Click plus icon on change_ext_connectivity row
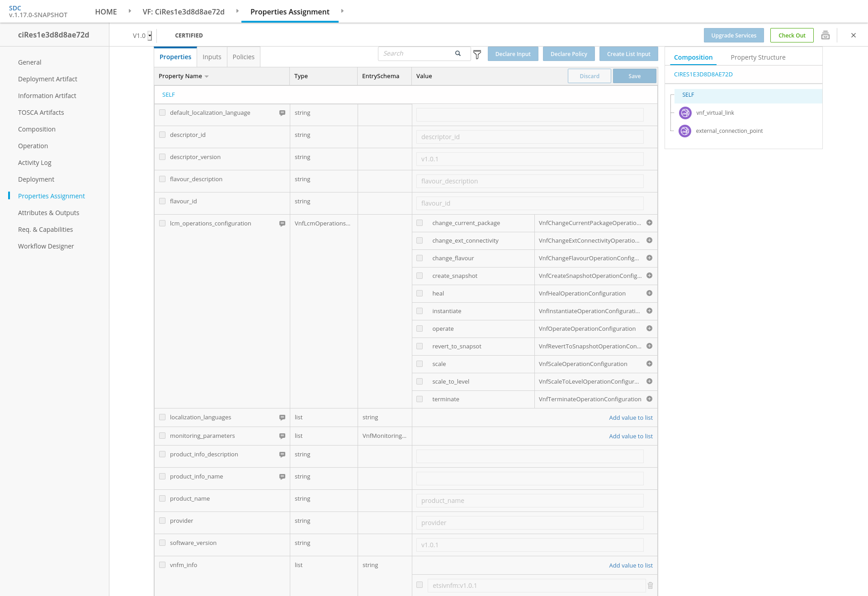This screenshot has width=868, height=596. click(649, 240)
